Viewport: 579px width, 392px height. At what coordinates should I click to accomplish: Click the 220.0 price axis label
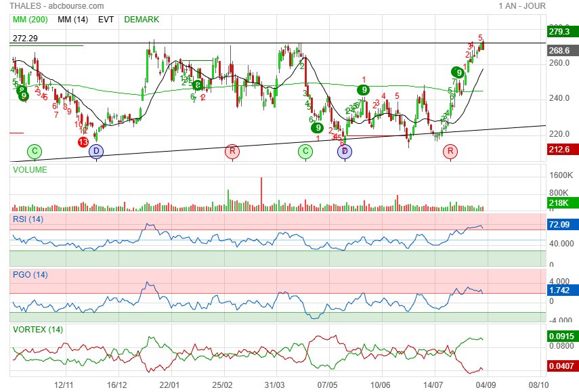[559, 133]
